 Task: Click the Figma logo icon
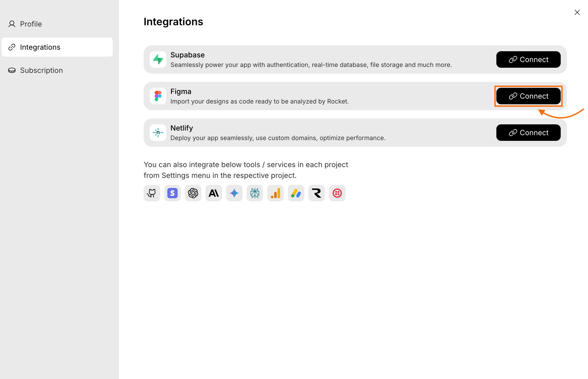(x=158, y=96)
